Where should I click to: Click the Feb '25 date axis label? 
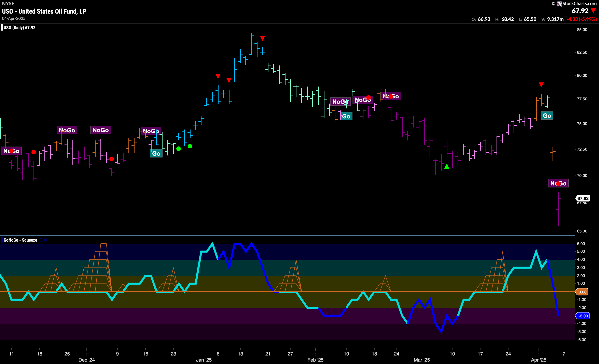tap(315, 360)
